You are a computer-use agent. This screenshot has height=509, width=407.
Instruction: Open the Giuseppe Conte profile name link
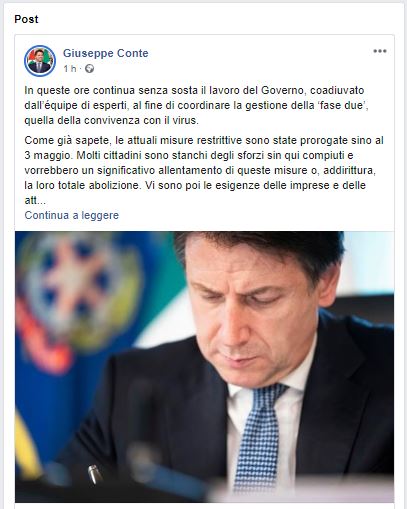(105, 53)
